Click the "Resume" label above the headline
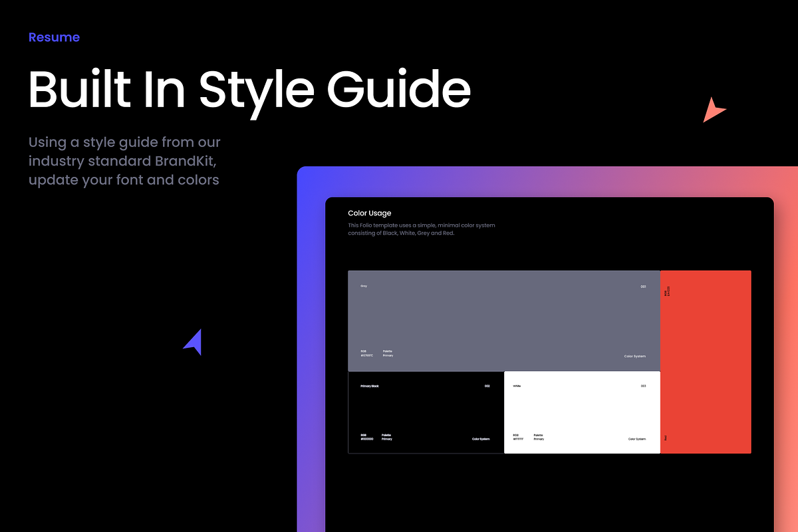Viewport: 798px width, 532px height. tap(54, 37)
